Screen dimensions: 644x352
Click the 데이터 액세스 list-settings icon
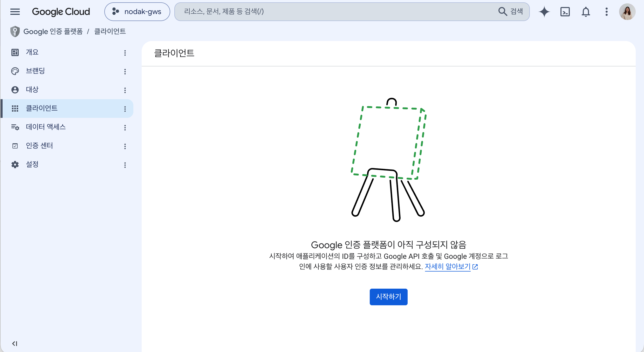pos(15,127)
